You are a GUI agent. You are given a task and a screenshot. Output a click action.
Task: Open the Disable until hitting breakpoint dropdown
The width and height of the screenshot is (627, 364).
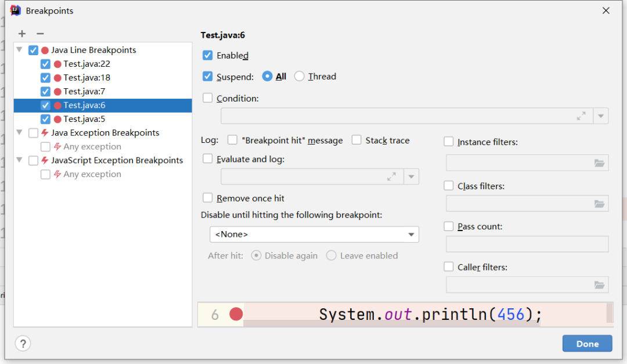pos(313,235)
